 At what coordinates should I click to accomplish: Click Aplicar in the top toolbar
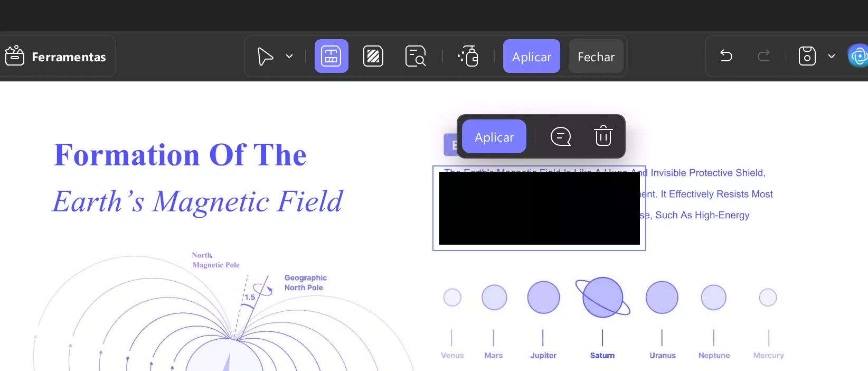coord(532,56)
